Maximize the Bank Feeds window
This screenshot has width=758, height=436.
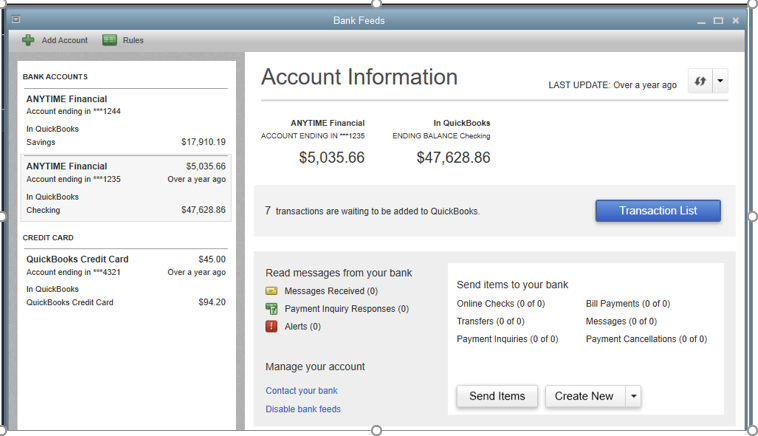coord(718,20)
